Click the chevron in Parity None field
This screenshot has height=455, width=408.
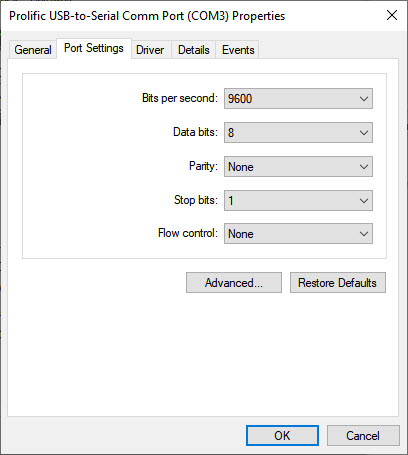click(x=364, y=167)
